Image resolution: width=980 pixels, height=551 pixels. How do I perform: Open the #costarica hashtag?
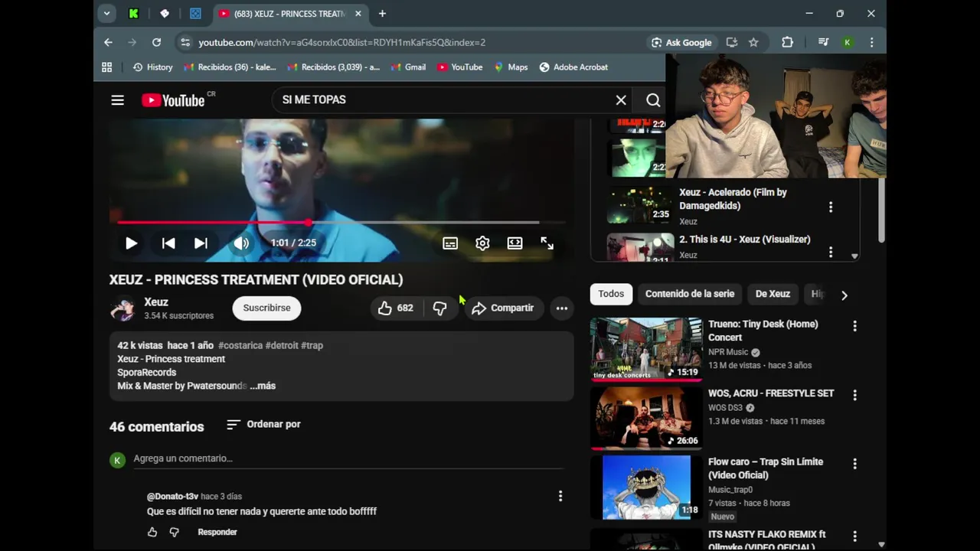pos(240,345)
